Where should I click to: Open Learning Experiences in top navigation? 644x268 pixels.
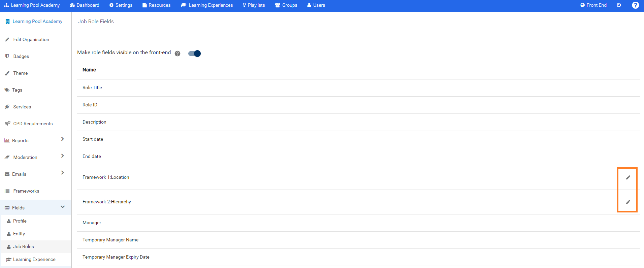pos(207,5)
